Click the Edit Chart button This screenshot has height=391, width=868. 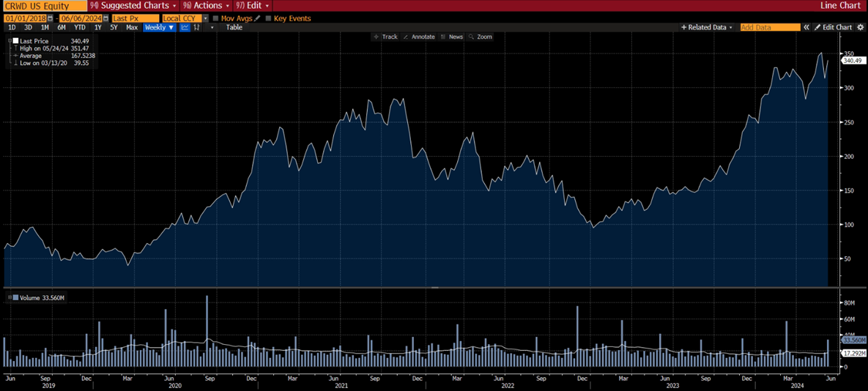(x=834, y=28)
